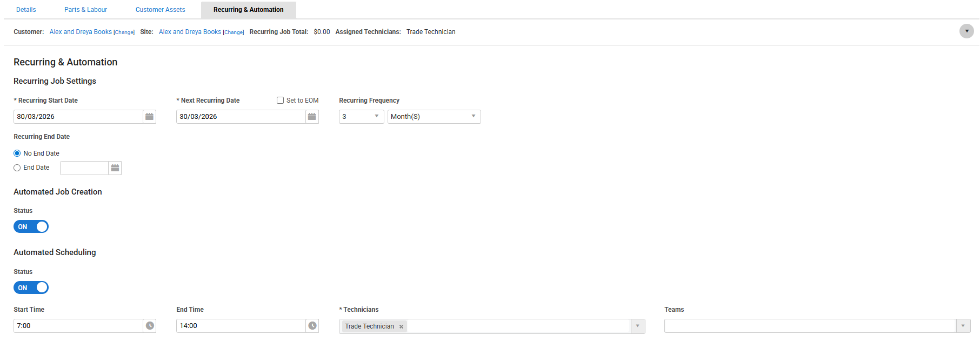The width and height of the screenshot is (980, 348).
Task: Click the Start Time field showing 7:00
Action: [78, 326]
